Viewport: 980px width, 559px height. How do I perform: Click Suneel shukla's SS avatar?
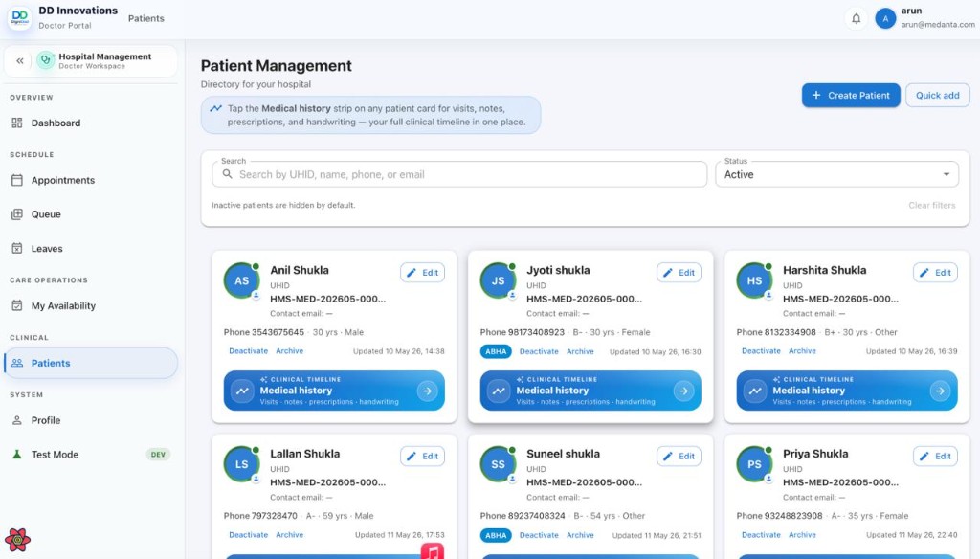[498, 464]
